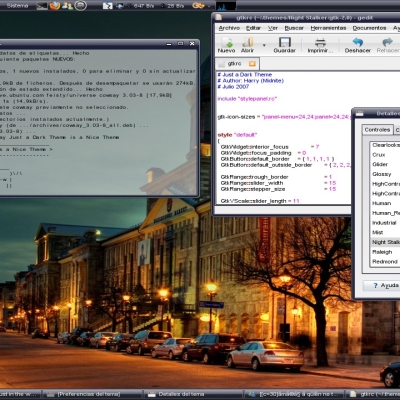Open the Documentos menu in gedit
The width and height of the screenshot is (400, 400).
[x=369, y=28]
